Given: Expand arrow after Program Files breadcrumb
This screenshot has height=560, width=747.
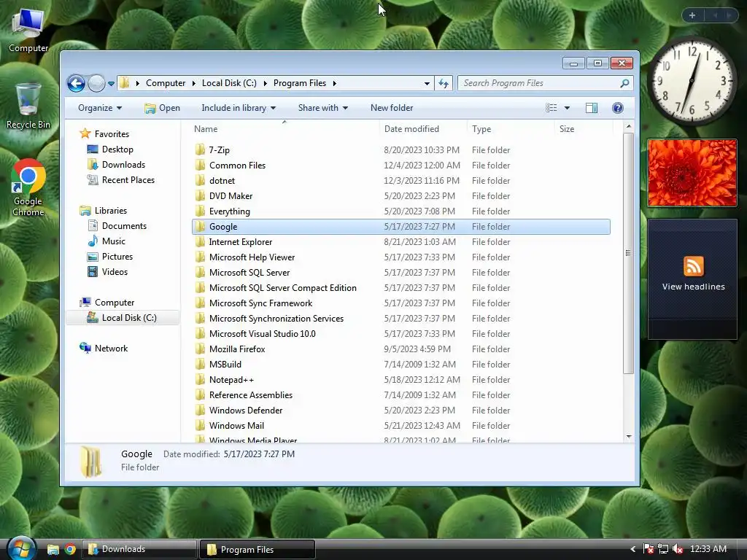Looking at the screenshot, I should tap(334, 83).
